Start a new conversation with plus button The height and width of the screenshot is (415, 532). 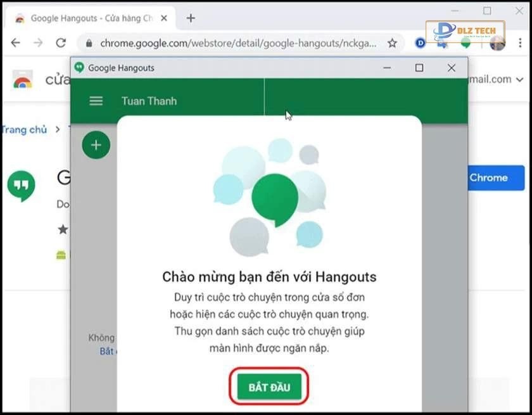click(x=96, y=145)
